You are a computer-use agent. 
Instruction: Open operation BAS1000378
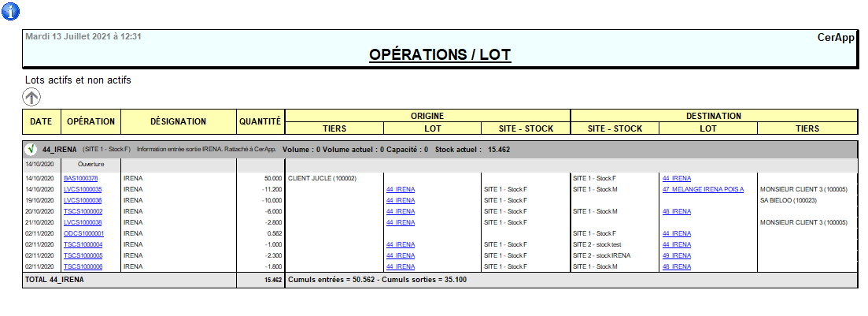pyautogui.click(x=81, y=178)
